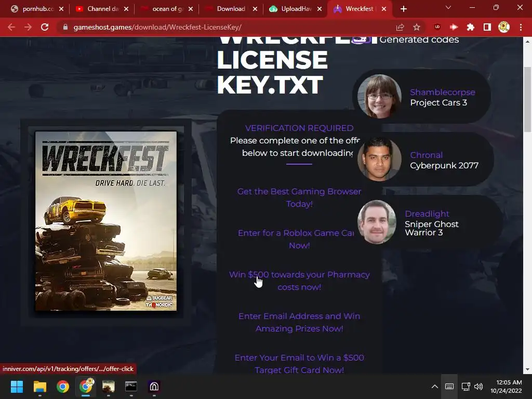Viewport: 532px width, 399px height.
Task: Click the Chronal username
Action: tap(426, 155)
